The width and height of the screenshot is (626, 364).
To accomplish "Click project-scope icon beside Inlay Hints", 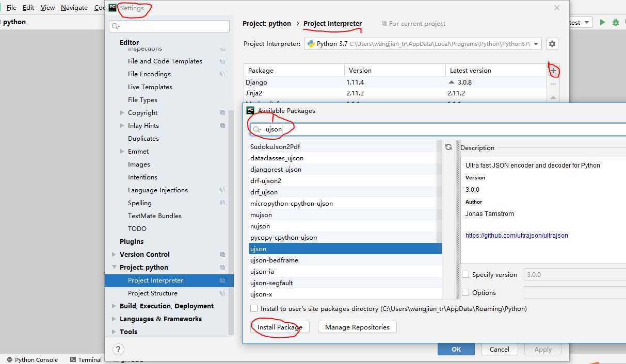I will (x=222, y=126).
